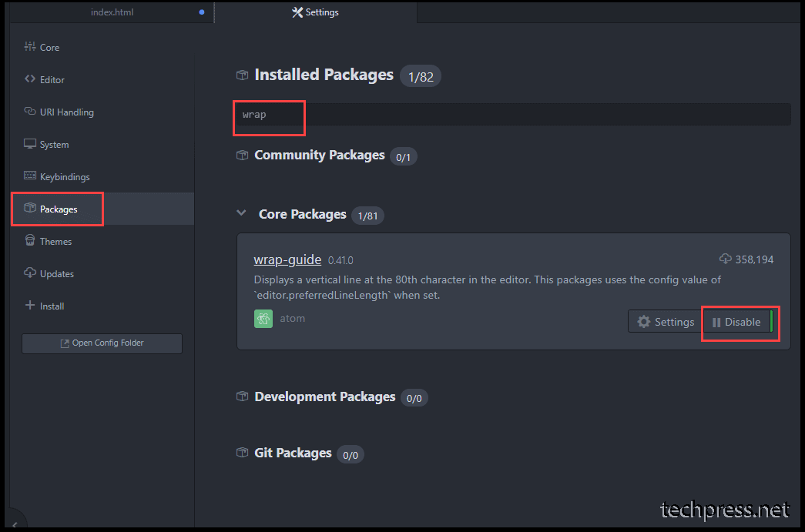
Task: Click the 358,194 download count
Action: coord(754,259)
